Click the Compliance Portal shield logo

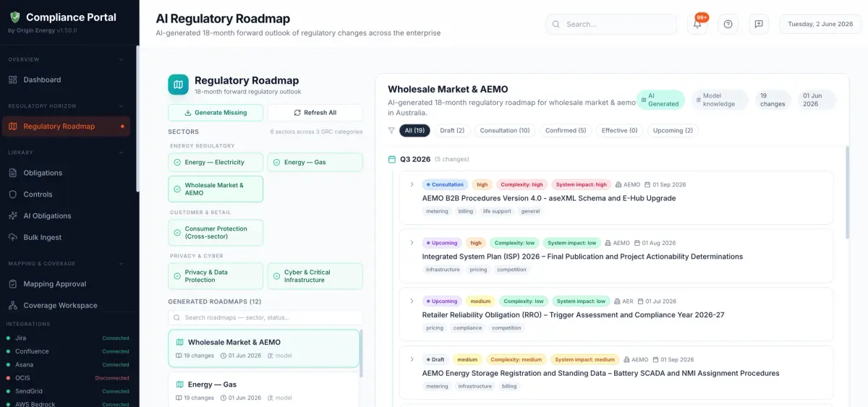tap(14, 17)
